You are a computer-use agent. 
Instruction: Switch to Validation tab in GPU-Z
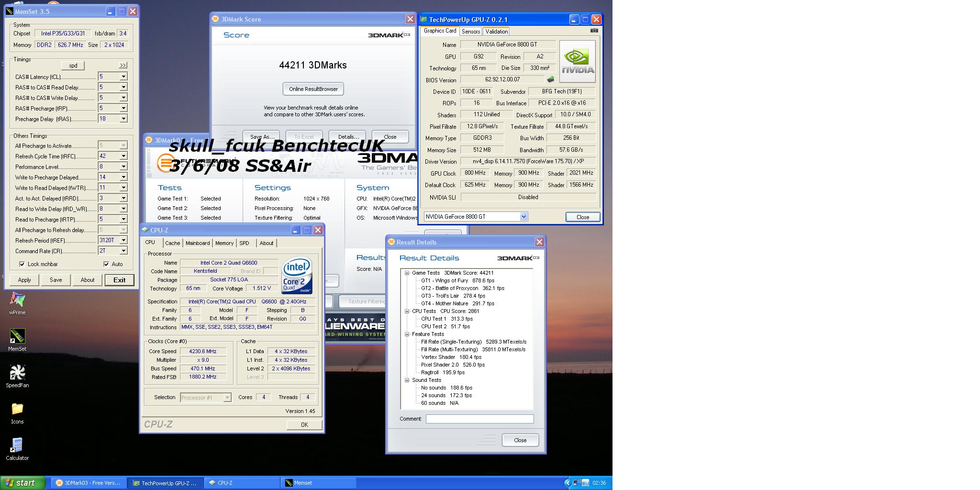[x=496, y=32]
